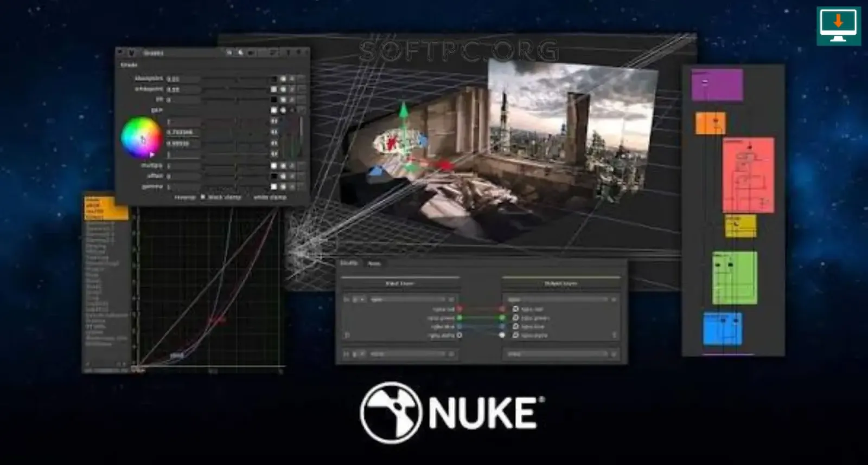This screenshot has width=868, height=465.
Task: Select the yellow backdrop in node graph
Action: point(741,226)
